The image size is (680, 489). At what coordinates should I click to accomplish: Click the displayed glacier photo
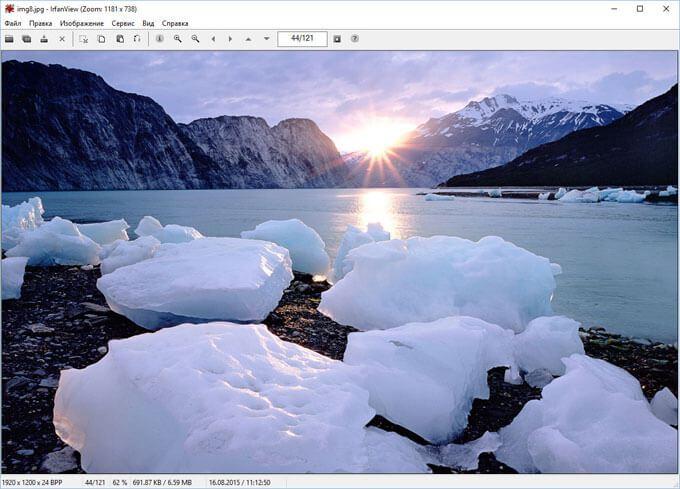click(339, 262)
